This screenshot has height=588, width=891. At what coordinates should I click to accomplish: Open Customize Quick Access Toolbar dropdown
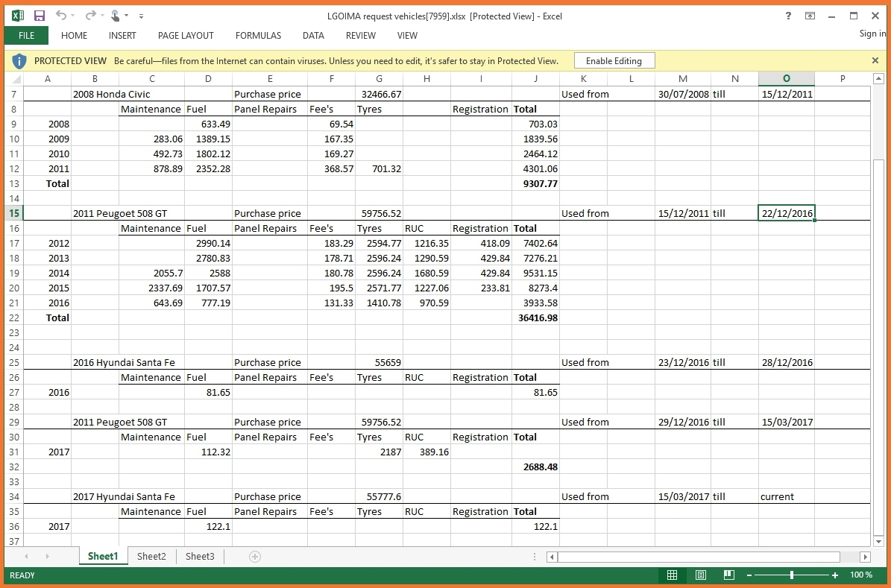pos(142,16)
